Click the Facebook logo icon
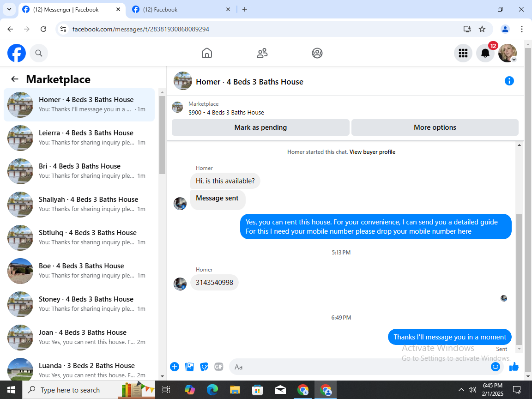Screen dimensions: 532x399 tap(17, 53)
